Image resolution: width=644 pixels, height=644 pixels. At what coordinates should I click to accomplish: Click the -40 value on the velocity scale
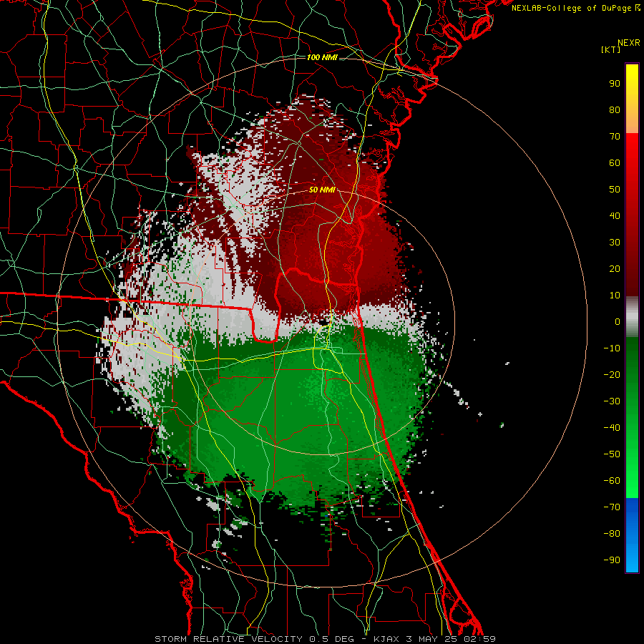(x=612, y=428)
